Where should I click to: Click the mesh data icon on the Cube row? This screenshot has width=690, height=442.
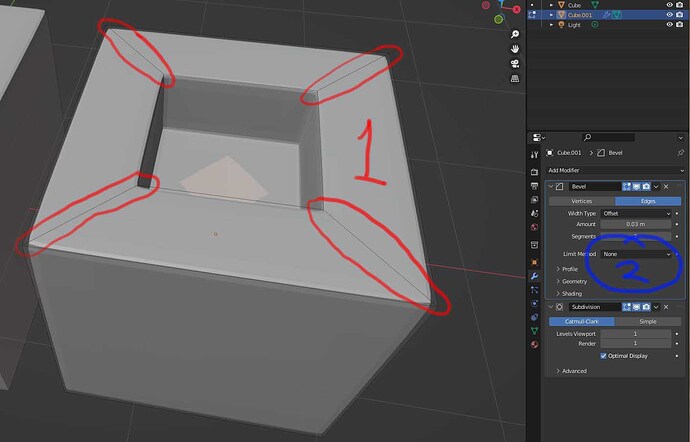tap(595, 5)
